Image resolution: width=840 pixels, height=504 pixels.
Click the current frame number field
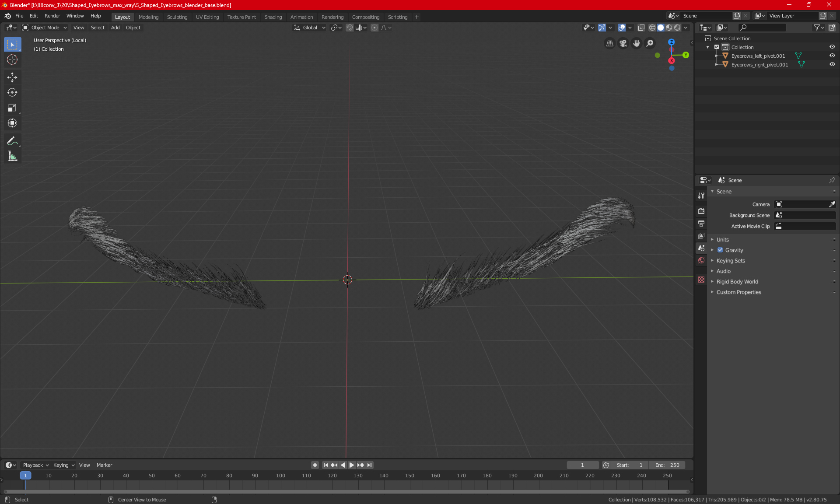point(583,465)
